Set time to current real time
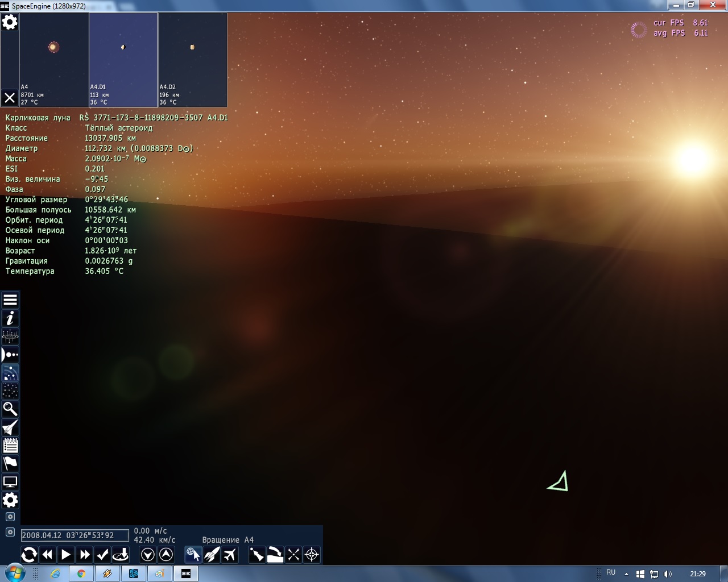Viewport: 728px width, 582px height. pyautogui.click(x=29, y=555)
